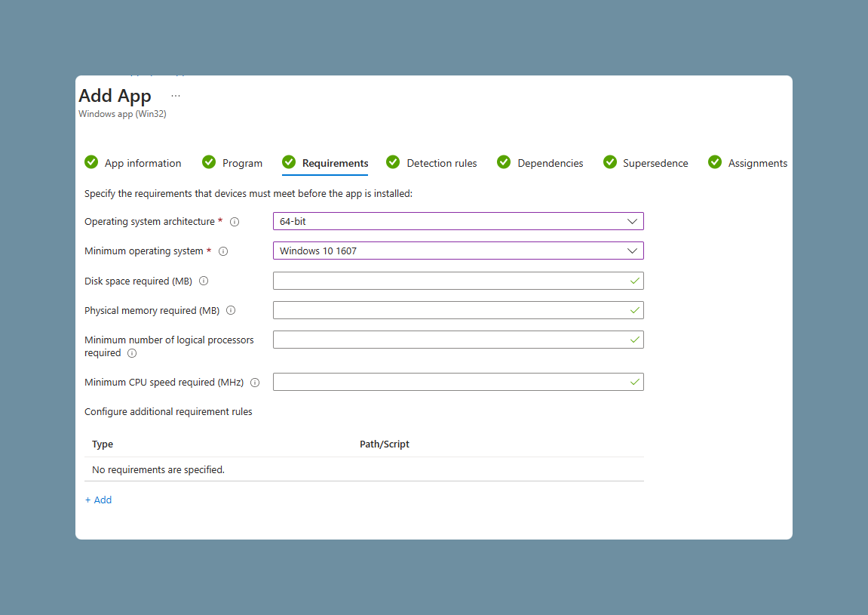Click the green checkmark icon before Dependencies
This screenshot has width=868, height=615.
click(x=504, y=161)
